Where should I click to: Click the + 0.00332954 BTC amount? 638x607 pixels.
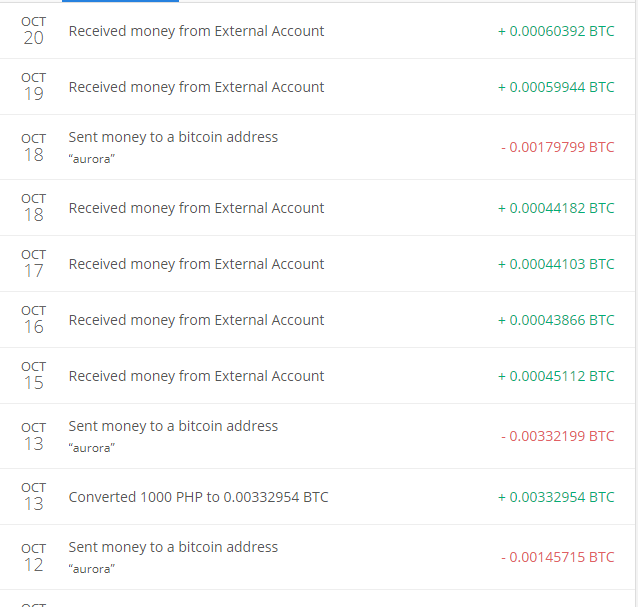pyautogui.click(x=556, y=497)
